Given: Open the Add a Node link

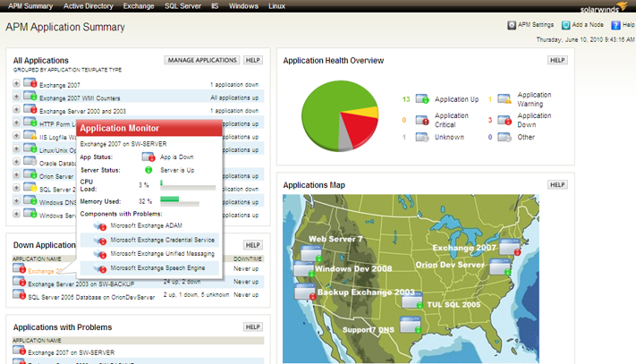Looking at the screenshot, I should (588, 25).
